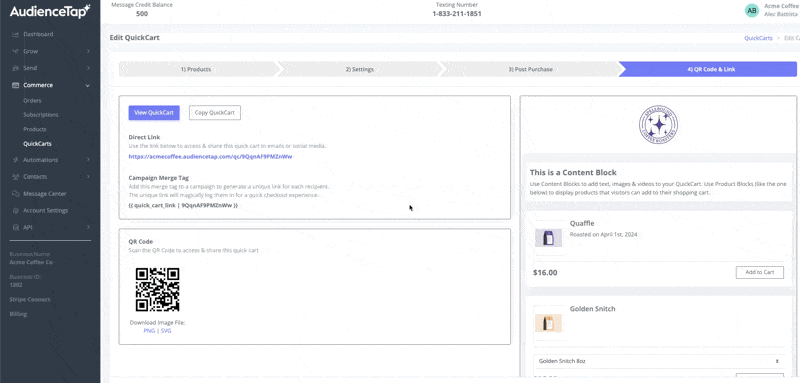Add Quaffle to cart
Screen dimensions: 800x383
(x=760, y=272)
